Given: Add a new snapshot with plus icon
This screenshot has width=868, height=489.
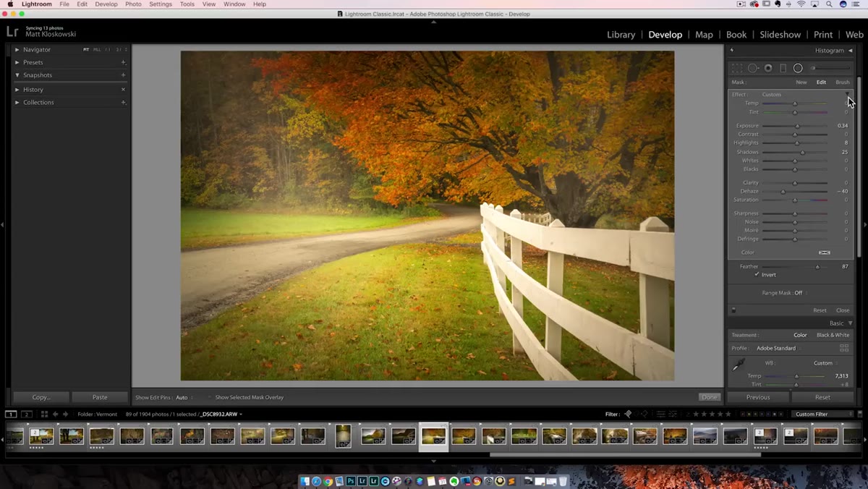Looking at the screenshot, I should 123,75.
